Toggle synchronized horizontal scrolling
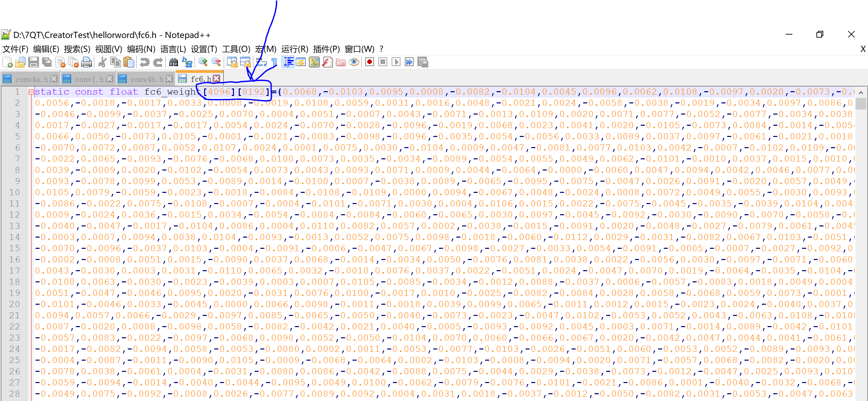Viewport: 868px width, 401px height. (x=245, y=62)
